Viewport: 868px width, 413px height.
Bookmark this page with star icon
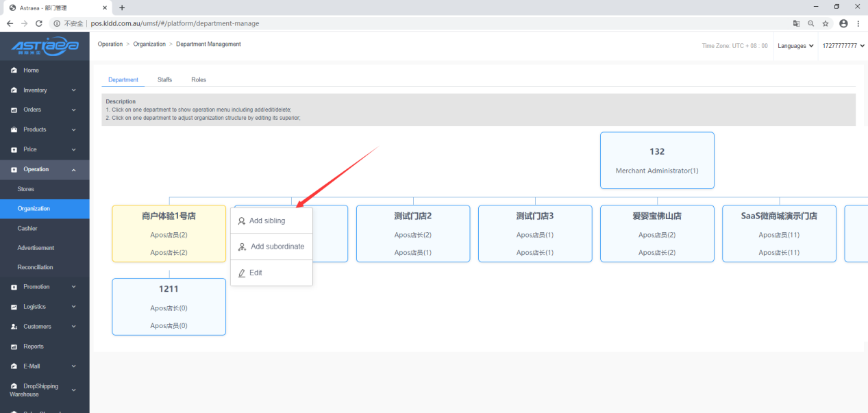click(826, 23)
